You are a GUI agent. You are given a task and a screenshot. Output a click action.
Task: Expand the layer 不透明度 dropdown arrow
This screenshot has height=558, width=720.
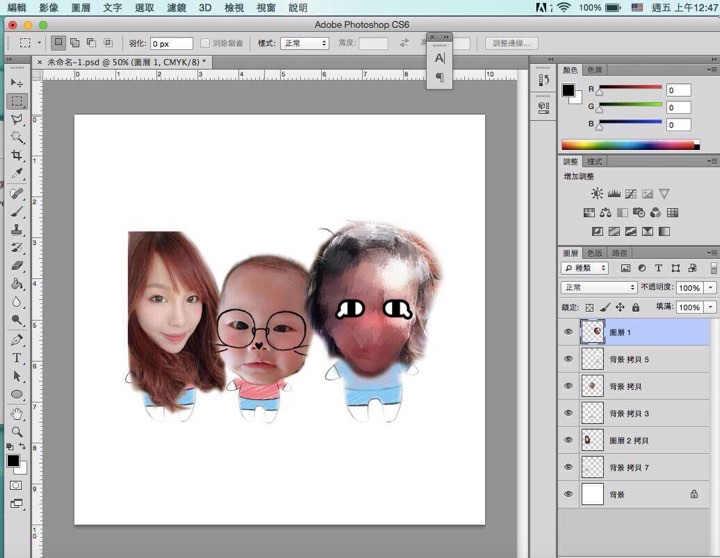pyautogui.click(x=710, y=288)
